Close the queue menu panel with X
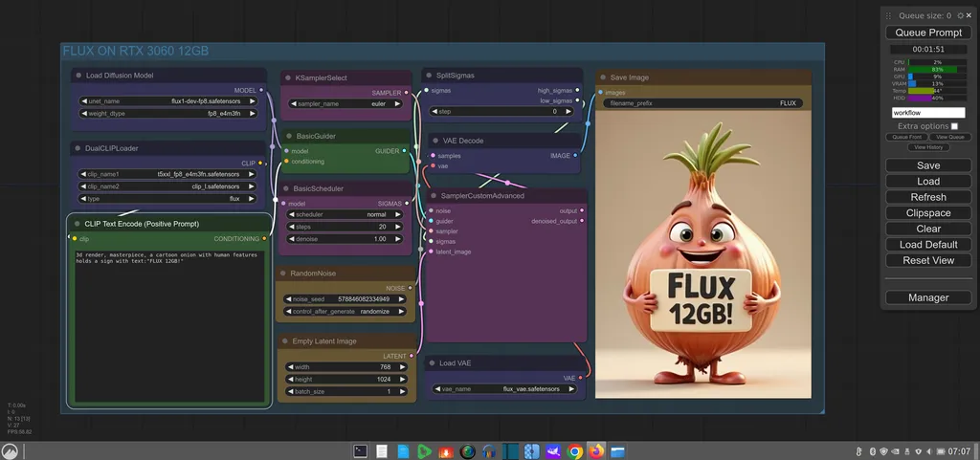Screen dimensions: 980x460 pos(969,15)
